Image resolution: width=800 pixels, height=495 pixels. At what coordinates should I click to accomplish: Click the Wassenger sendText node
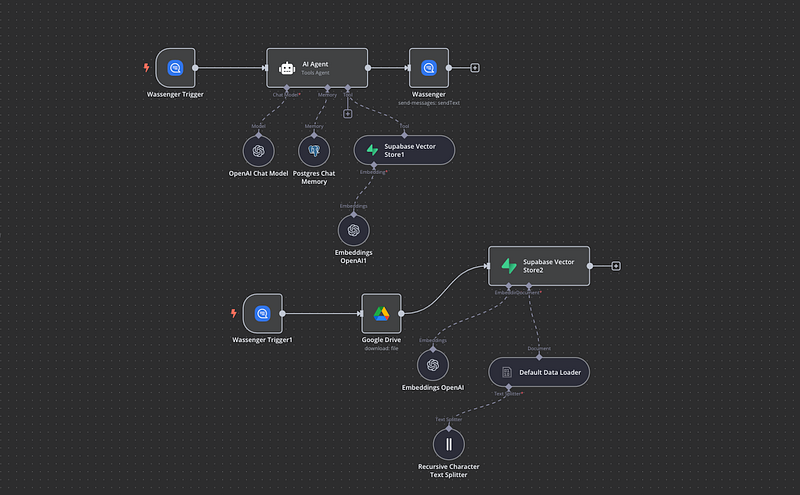[x=429, y=68]
